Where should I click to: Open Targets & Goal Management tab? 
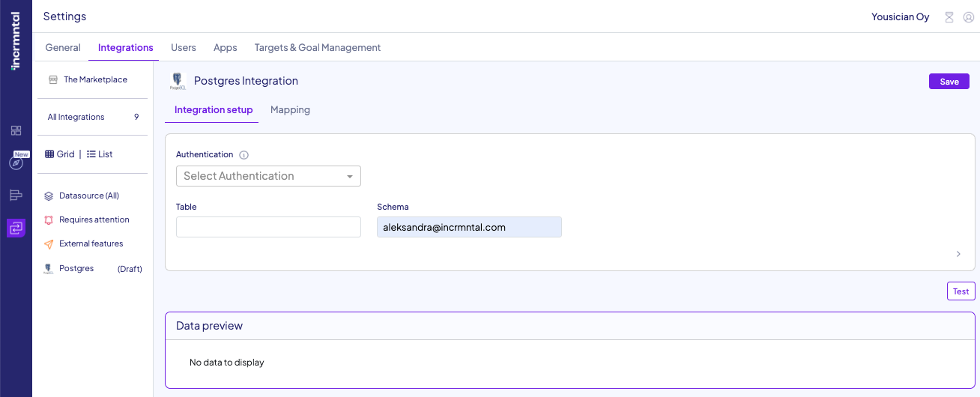pyautogui.click(x=318, y=47)
